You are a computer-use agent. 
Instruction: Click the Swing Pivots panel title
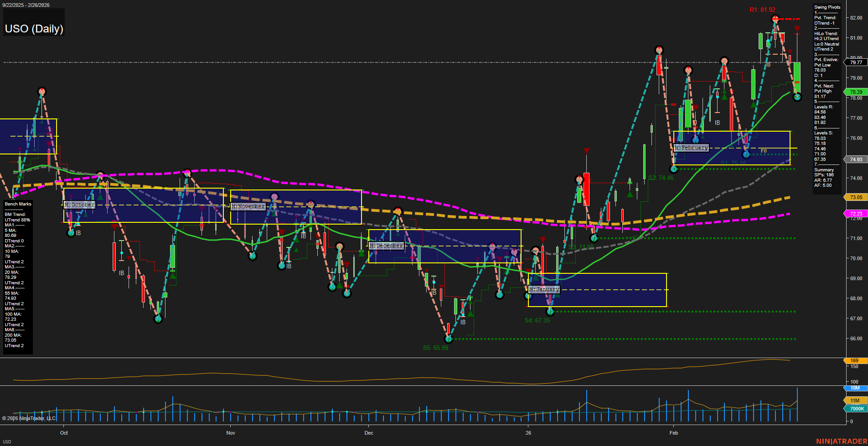827,7
